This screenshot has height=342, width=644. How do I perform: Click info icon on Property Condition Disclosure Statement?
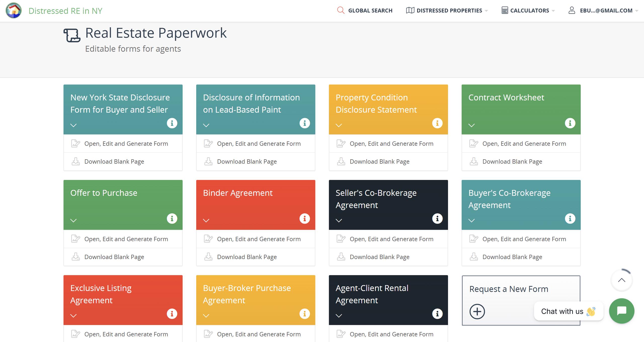(x=437, y=123)
